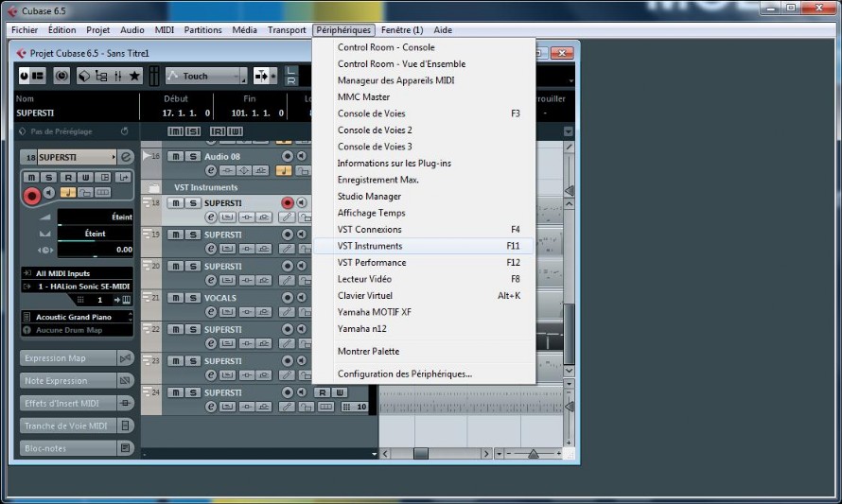
Task: Open Configuration des Périphériques menu item
Action: (405, 374)
